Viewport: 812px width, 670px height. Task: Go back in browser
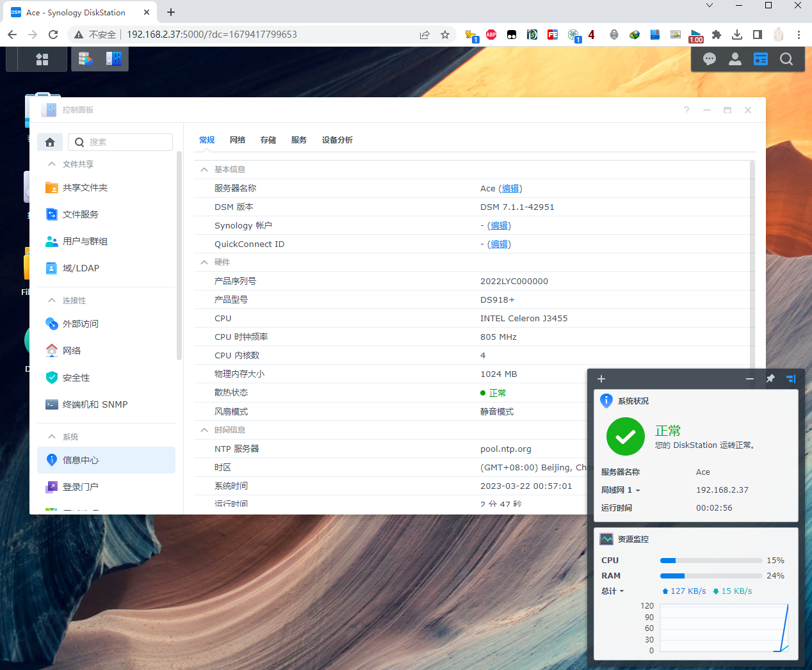point(12,35)
